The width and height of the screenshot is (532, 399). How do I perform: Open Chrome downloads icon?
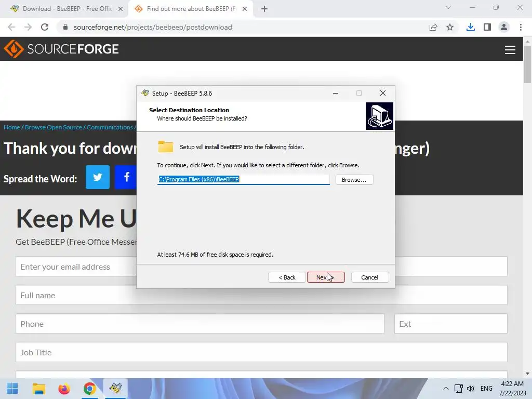click(x=470, y=27)
